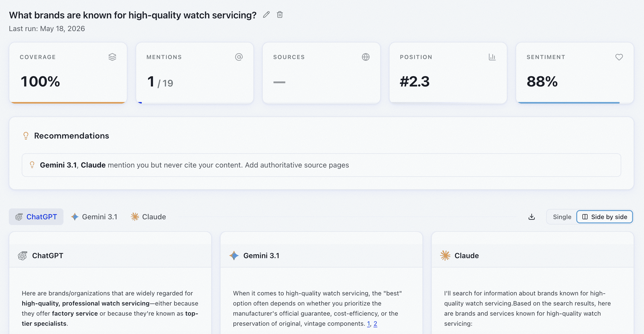The width and height of the screenshot is (644, 334).
Task: Download responses with the download icon
Action: [532, 217]
